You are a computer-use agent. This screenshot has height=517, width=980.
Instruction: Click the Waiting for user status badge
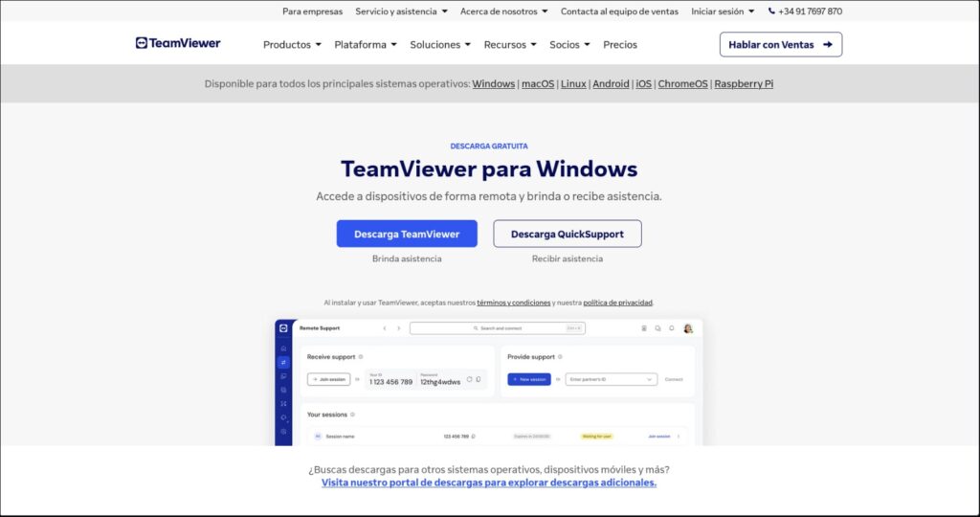pyautogui.click(x=597, y=437)
